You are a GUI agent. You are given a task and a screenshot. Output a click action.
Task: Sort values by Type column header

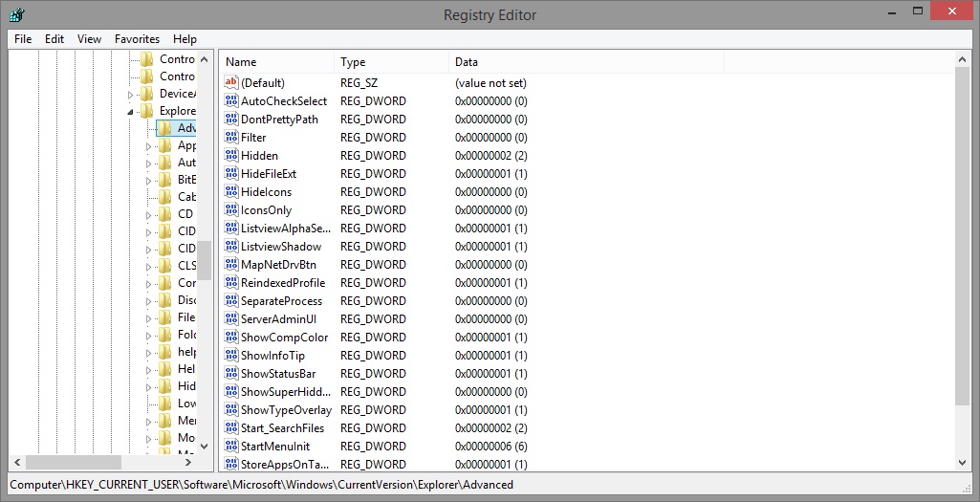[392, 62]
